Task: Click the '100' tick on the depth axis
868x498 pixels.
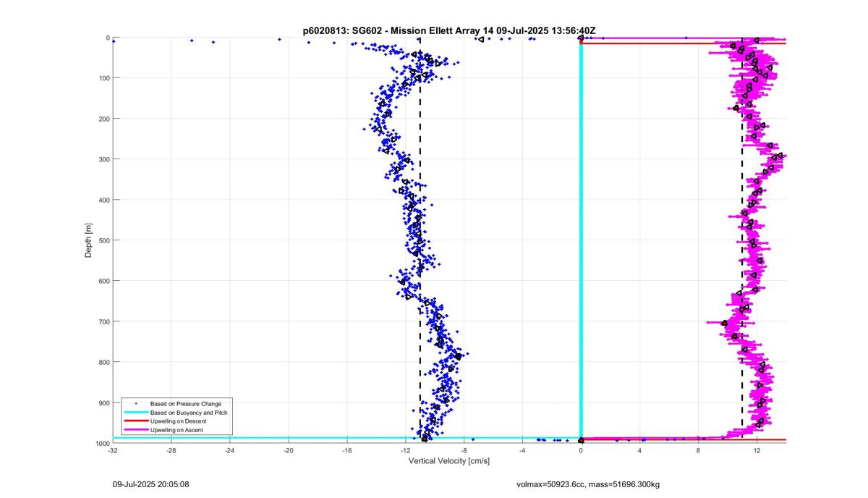Action: click(104, 78)
